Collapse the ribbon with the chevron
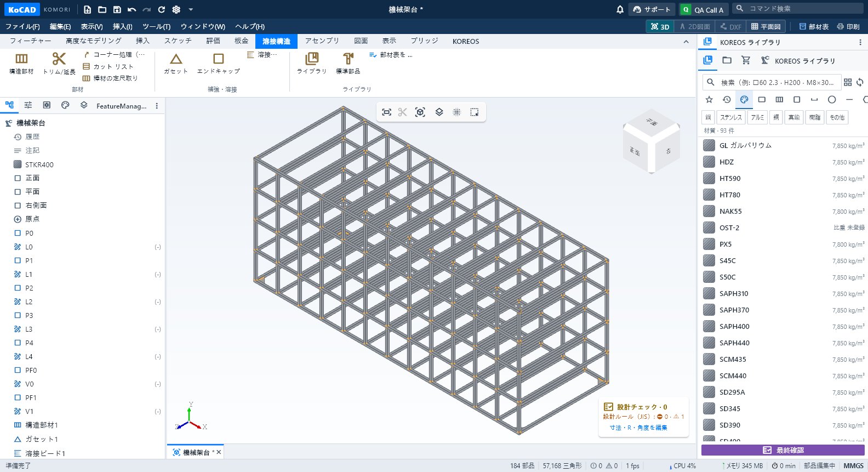The height and width of the screenshot is (472, 868). (686, 42)
